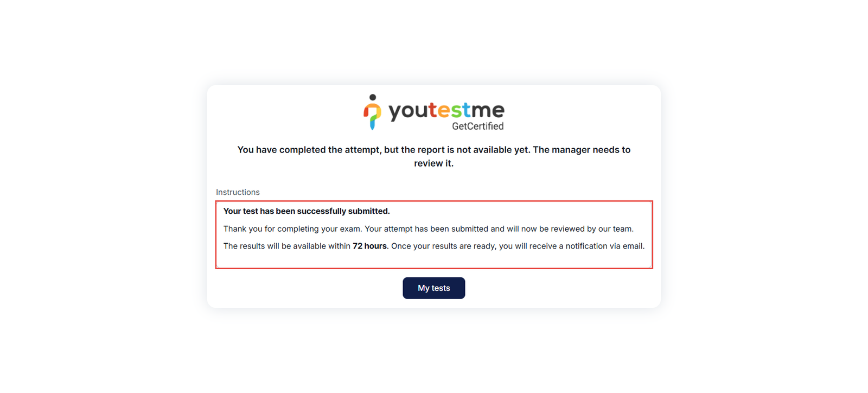Click the 'Your test has been successfully submitted' heading
868x393 pixels.
click(x=307, y=211)
